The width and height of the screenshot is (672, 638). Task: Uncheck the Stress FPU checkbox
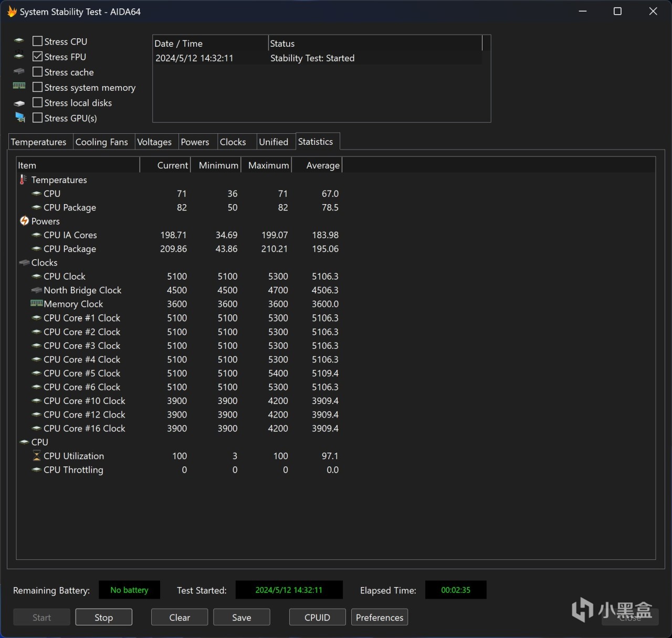[37, 56]
